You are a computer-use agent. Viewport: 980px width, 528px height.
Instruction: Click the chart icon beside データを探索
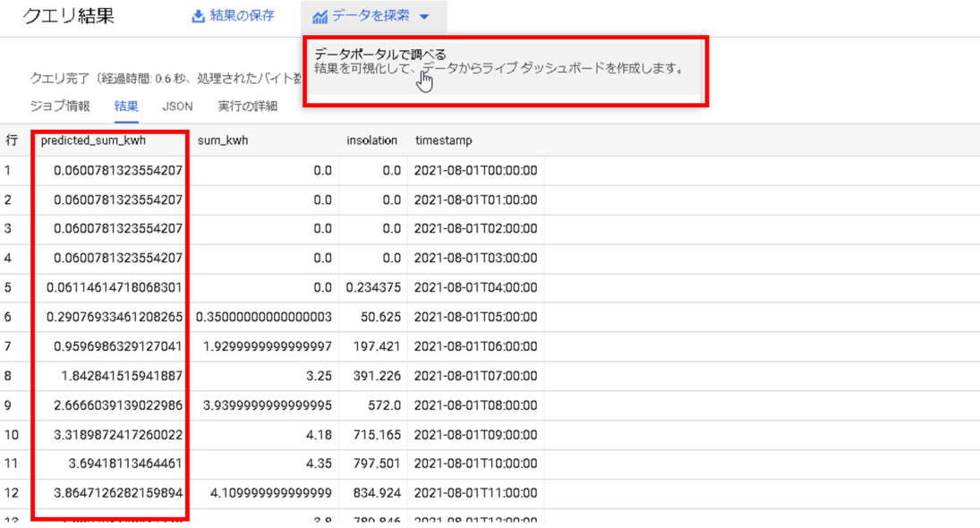[x=320, y=17]
